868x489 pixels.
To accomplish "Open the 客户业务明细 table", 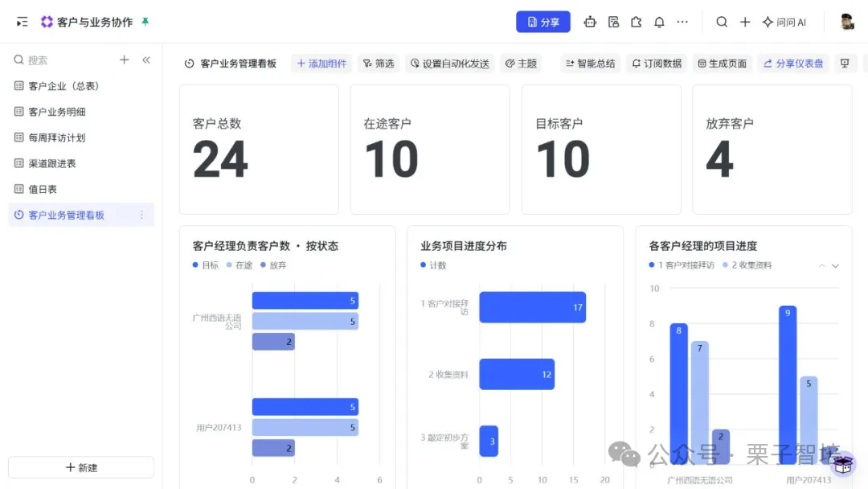I will click(81, 112).
